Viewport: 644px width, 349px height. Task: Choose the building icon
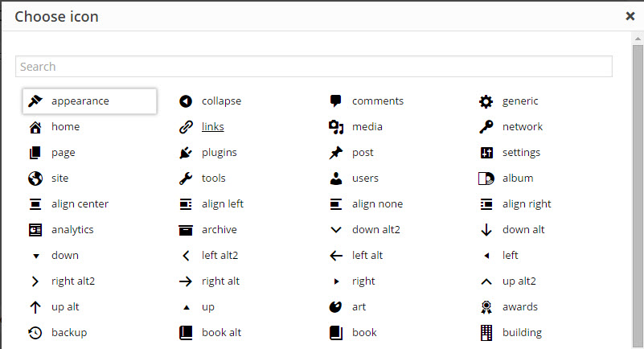pyautogui.click(x=486, y=333)
